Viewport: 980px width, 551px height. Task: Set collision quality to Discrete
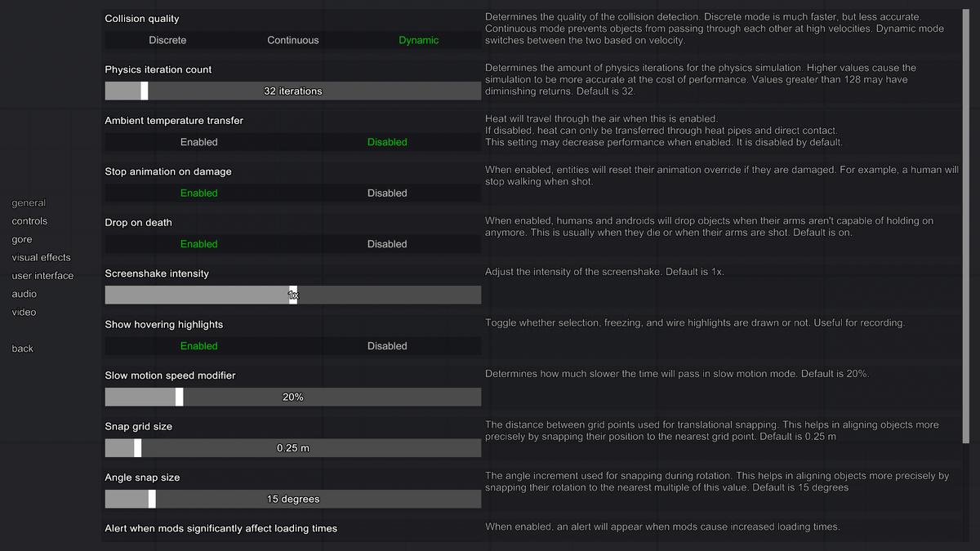(167, 40)
